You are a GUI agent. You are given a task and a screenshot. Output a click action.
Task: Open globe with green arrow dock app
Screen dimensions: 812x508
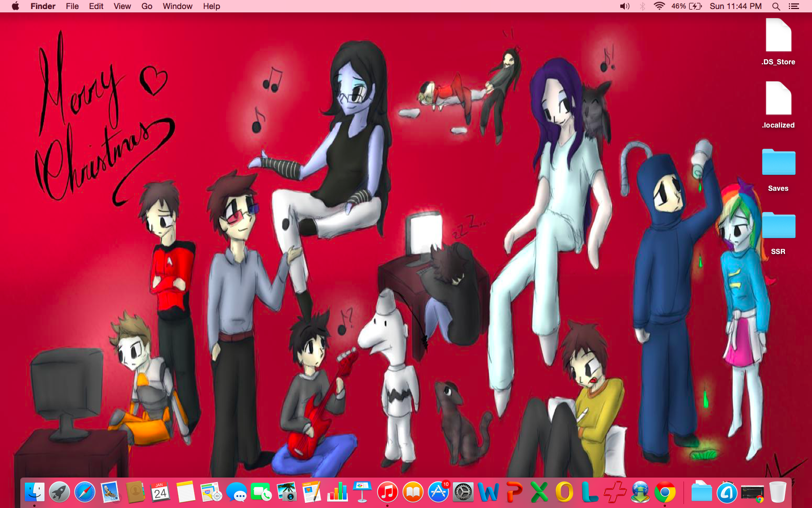(x=640, y=492)
